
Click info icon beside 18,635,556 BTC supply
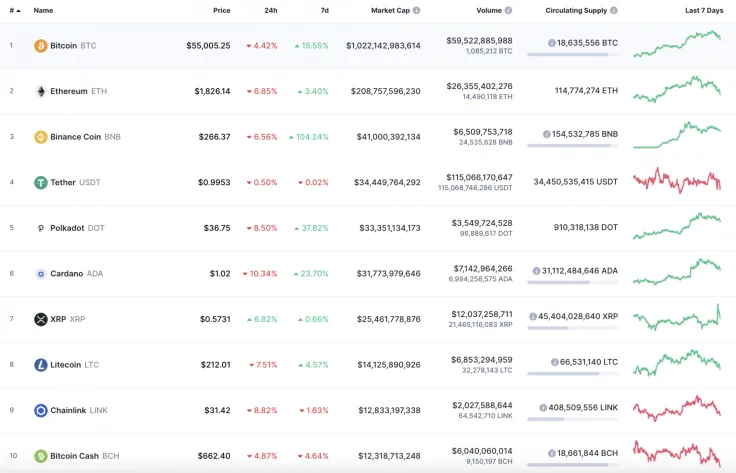point(552,43)
